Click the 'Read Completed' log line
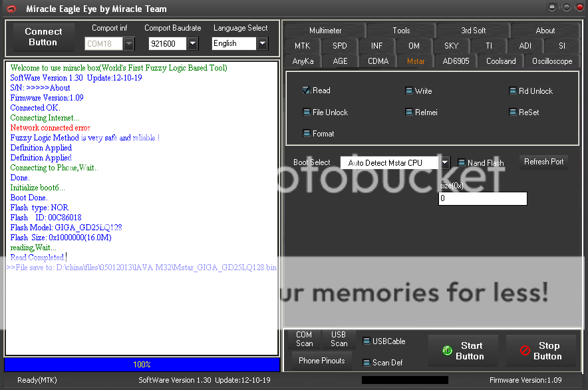The width and height of the screenshot is (588, 390). pos(37,258)
